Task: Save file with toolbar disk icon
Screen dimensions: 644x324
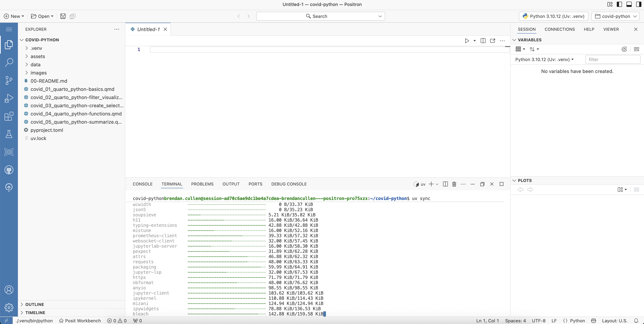Action: [63, 16]
